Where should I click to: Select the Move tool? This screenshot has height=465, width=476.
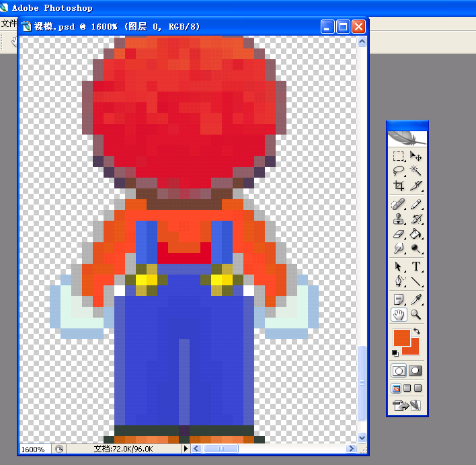[415, 156]
